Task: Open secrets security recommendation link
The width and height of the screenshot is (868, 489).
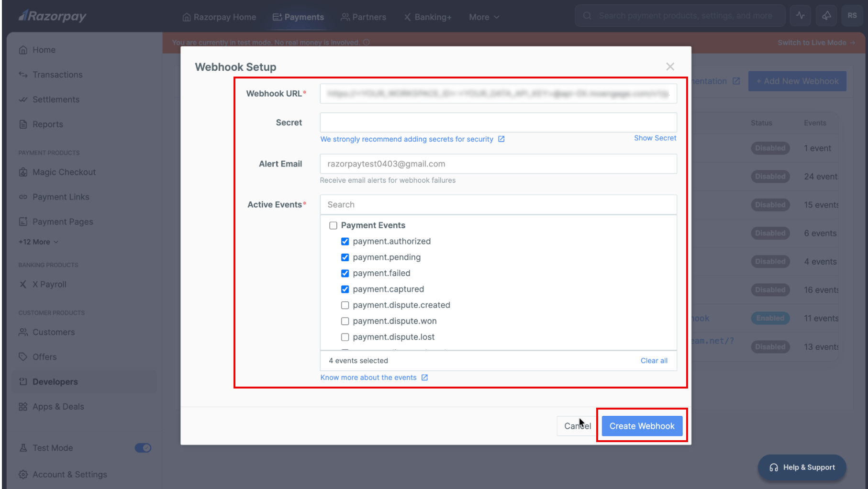Action: click(x=412, y=139)
